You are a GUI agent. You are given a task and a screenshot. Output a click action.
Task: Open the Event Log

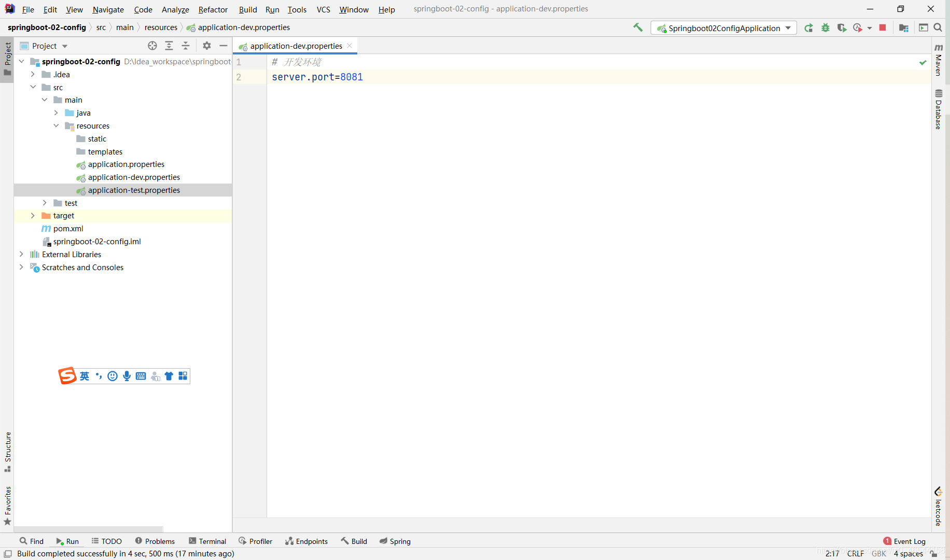click(x=904, y=541)
